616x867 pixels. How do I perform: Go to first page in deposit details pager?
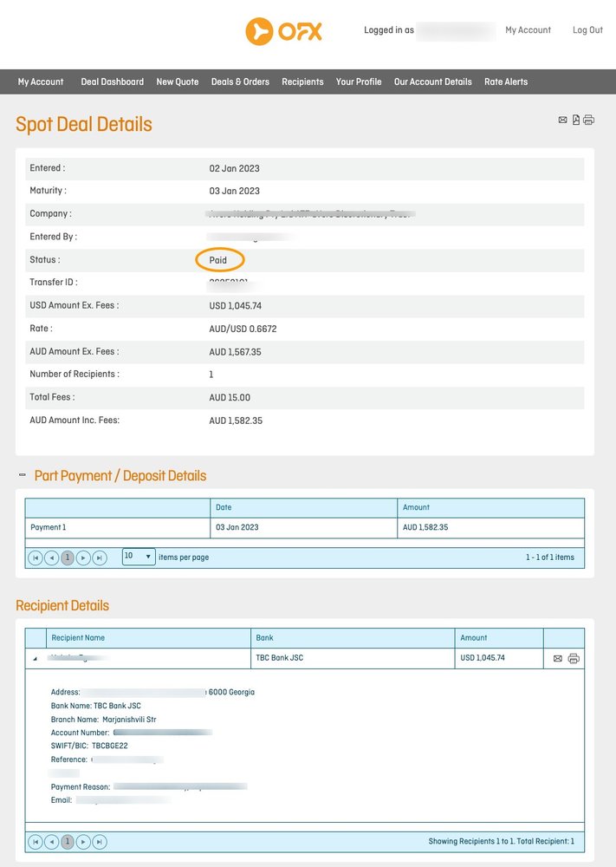point(36,557)
